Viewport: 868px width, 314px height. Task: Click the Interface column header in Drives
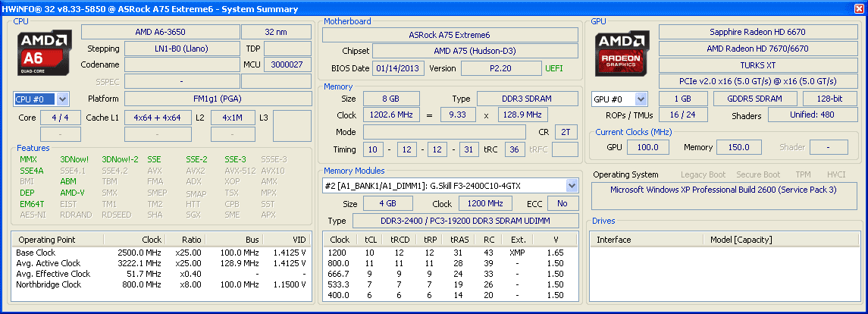(x=614, y=240)
